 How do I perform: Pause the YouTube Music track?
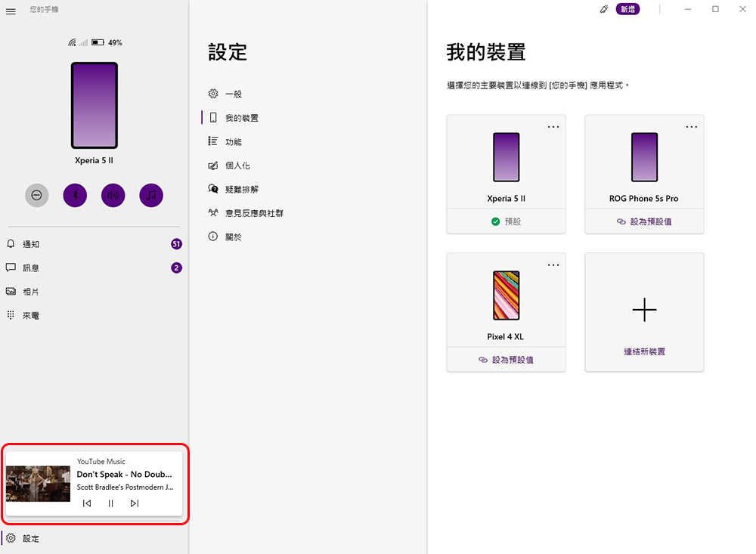110,503
